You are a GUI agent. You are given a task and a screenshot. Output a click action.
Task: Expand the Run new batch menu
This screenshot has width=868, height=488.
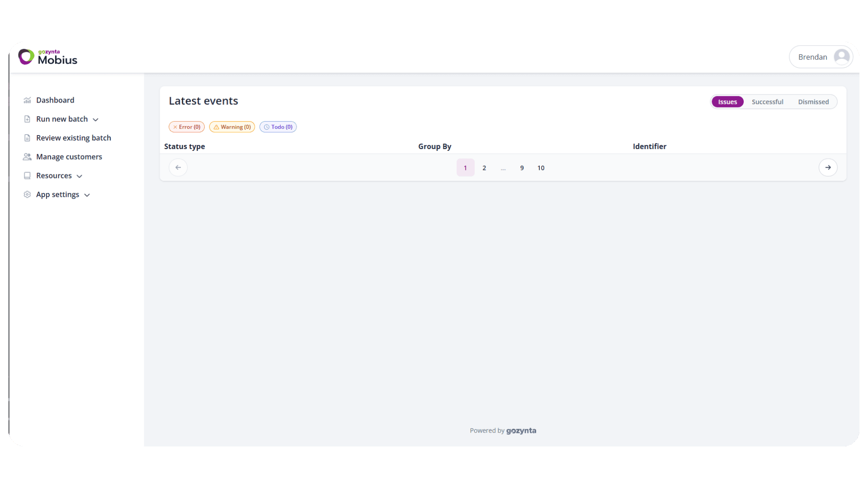[96, 119]
